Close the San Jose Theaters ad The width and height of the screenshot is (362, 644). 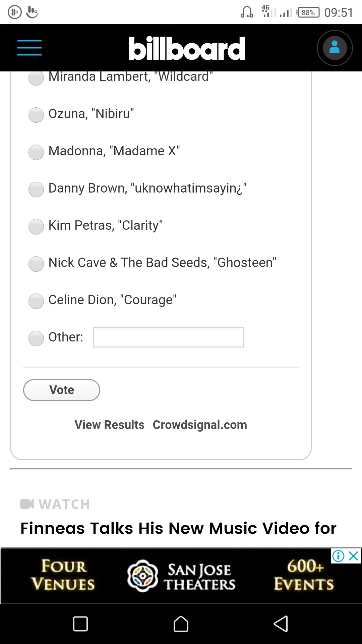(x=354, y=556)
